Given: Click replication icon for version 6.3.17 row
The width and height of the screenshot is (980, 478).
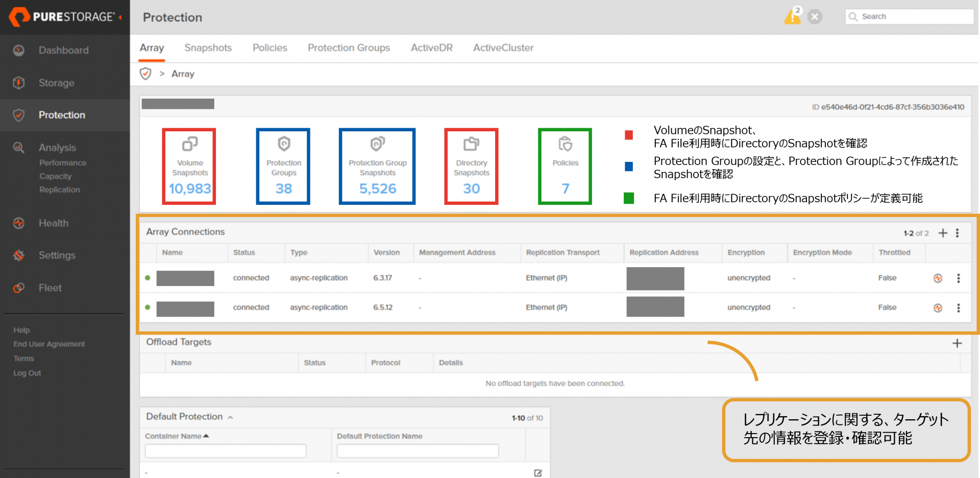Looking at the screenshot, I should click(938, 278).
